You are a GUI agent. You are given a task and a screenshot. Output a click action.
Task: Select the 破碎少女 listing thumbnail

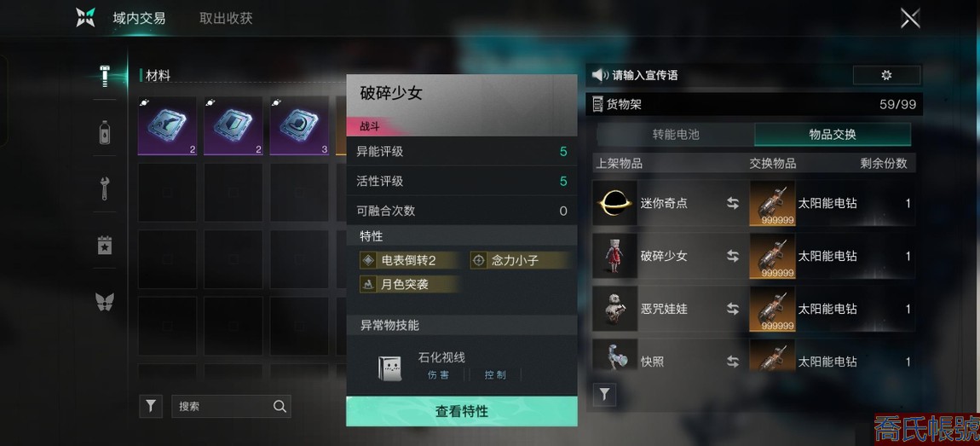pos(615,256)
